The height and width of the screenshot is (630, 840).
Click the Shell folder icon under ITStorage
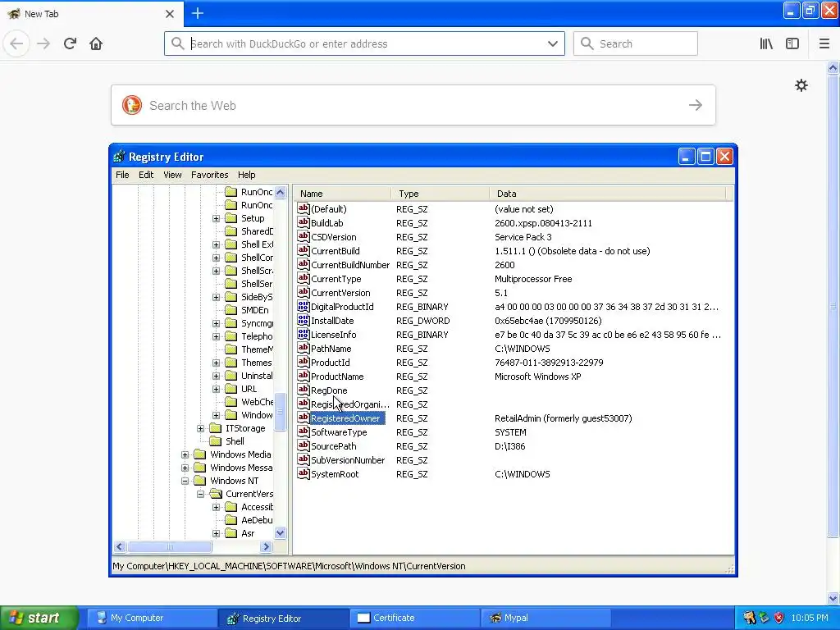point(216,441)
